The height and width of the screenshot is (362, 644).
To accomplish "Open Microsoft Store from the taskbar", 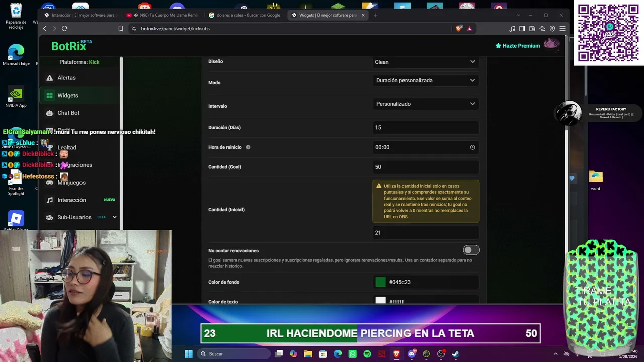I will click(x=323, y=354).
